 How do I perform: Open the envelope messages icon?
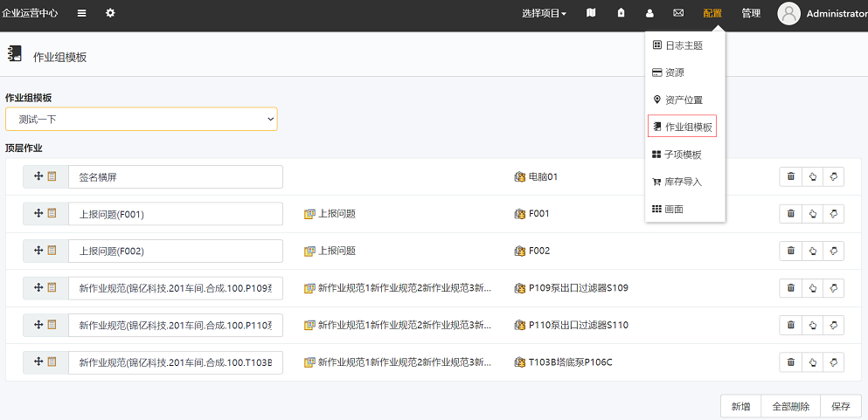pos(678,13)
